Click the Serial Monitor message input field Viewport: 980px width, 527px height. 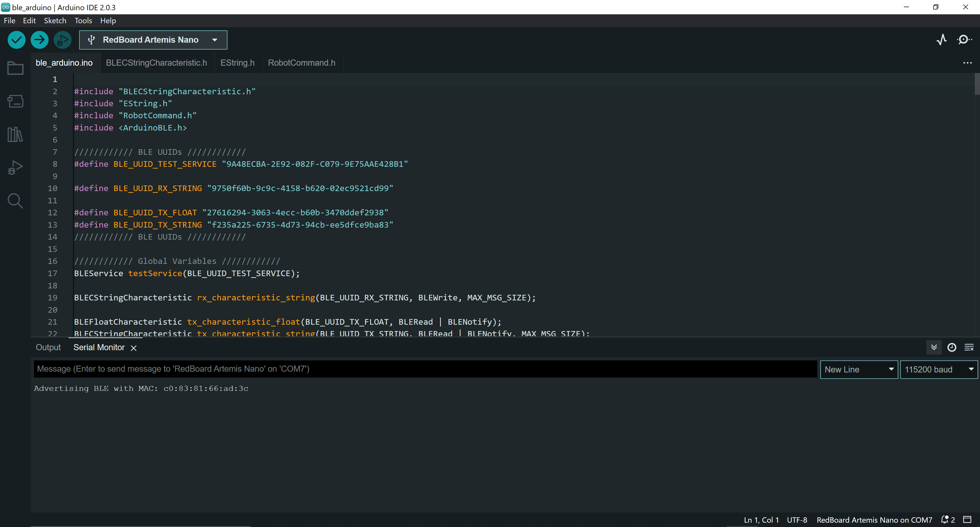(425, 369)
